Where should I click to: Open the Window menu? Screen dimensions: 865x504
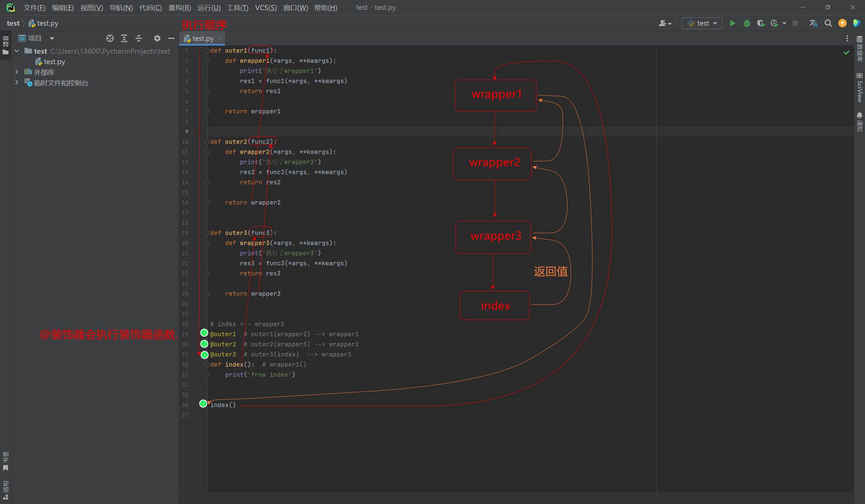pyautogui.click(x=296, y=7)
